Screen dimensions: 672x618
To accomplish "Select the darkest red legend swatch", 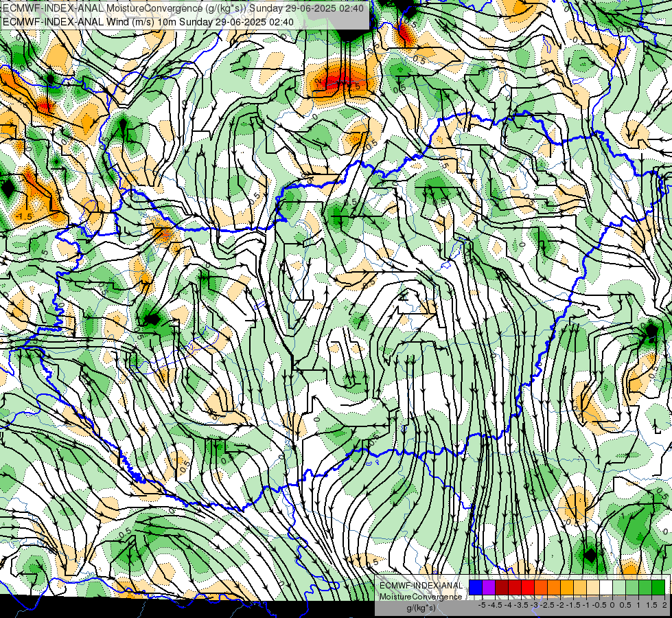I will (x=502, y=588).
